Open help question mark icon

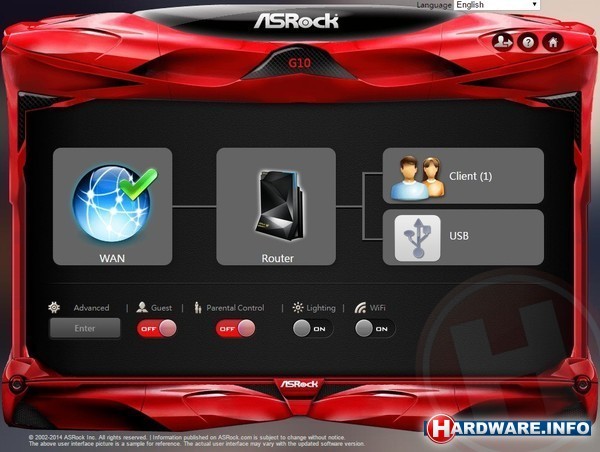click(x=528, y=42)
